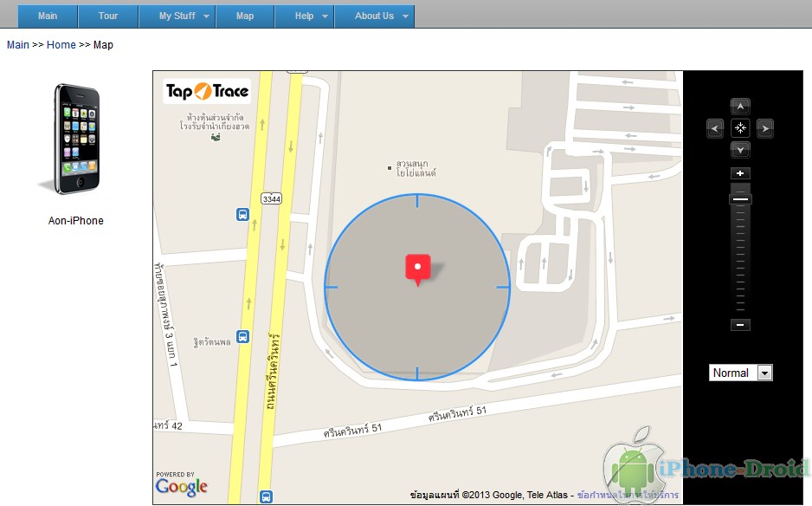Viewport: 812px width, 506px height.
Task: Click the รุ้ตรัตนพล place label
Action: tap(212, 342)
